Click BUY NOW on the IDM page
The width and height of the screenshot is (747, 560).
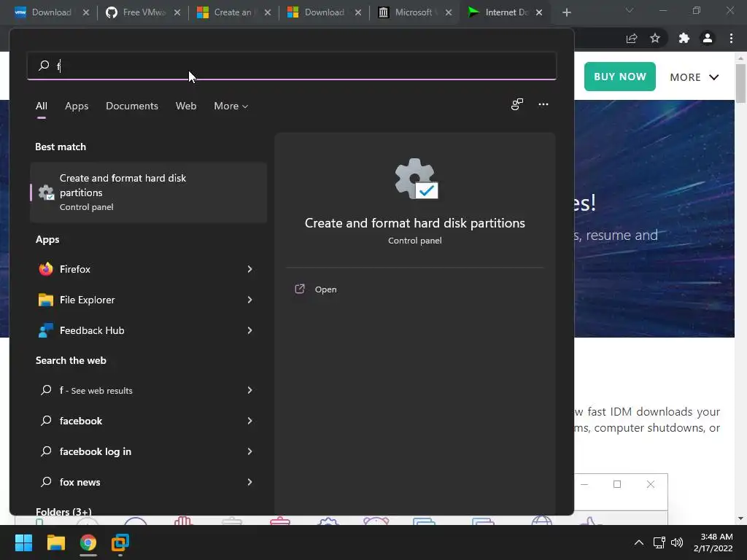[x=619, y=76]
